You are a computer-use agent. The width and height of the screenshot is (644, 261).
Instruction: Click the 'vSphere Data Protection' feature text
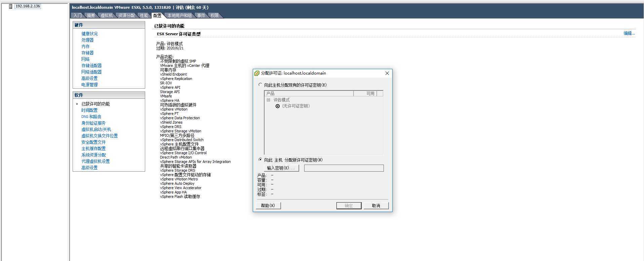tap(180, 118)
